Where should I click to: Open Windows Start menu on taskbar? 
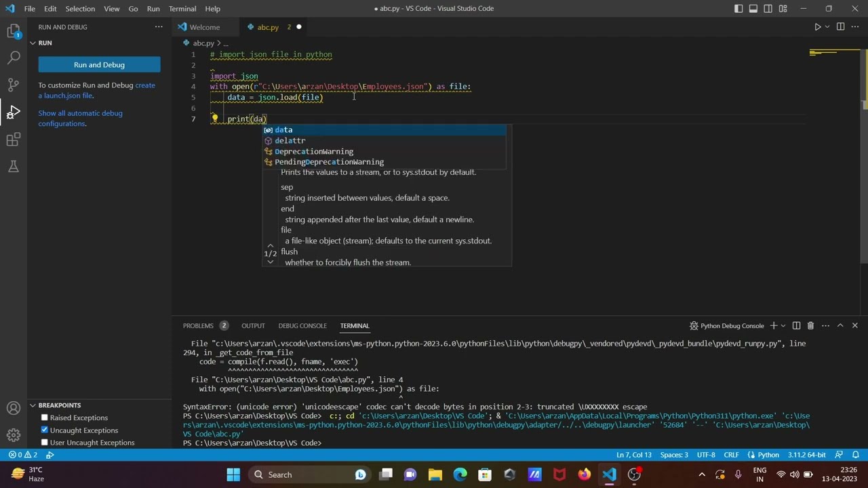(233, 474)
